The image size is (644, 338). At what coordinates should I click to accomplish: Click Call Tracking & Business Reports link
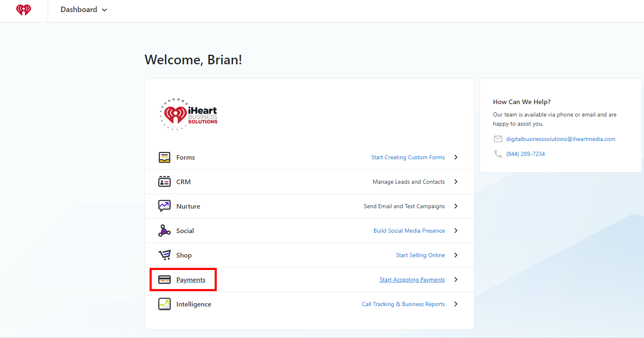tap(403, 304)
